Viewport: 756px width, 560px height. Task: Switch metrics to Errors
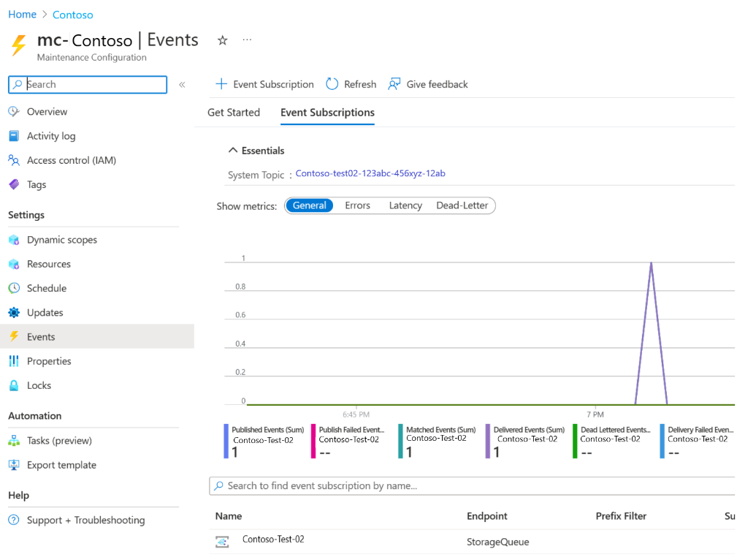click(x=357, y=205)
